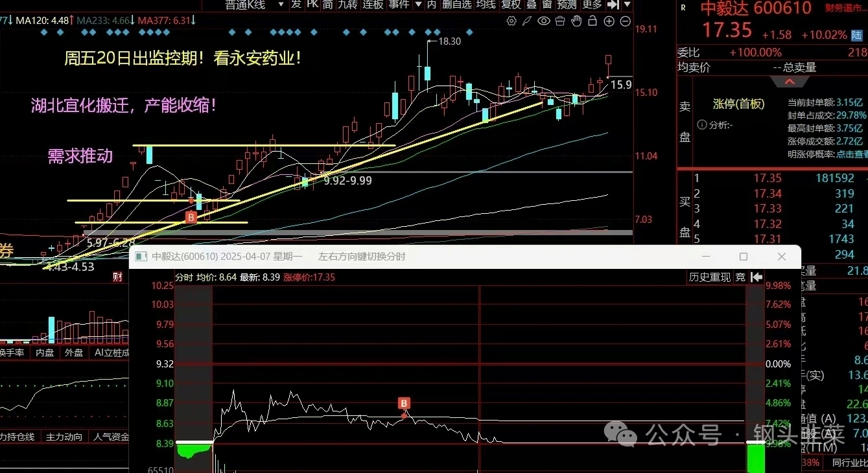Click the MA233: 4.66 indicator label
The image size is (868, 473).
pyautogui.click(x=103, y=21)
